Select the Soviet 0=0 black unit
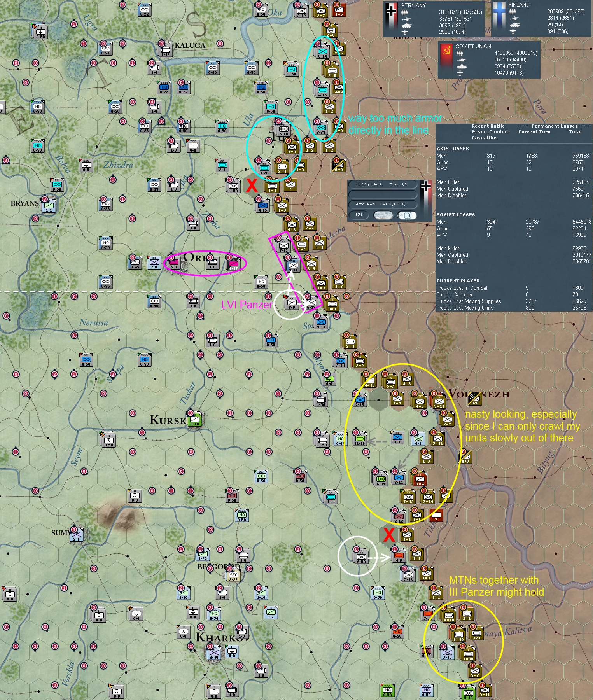The width and height of the screenshot is (593, 700). [338, 165]
